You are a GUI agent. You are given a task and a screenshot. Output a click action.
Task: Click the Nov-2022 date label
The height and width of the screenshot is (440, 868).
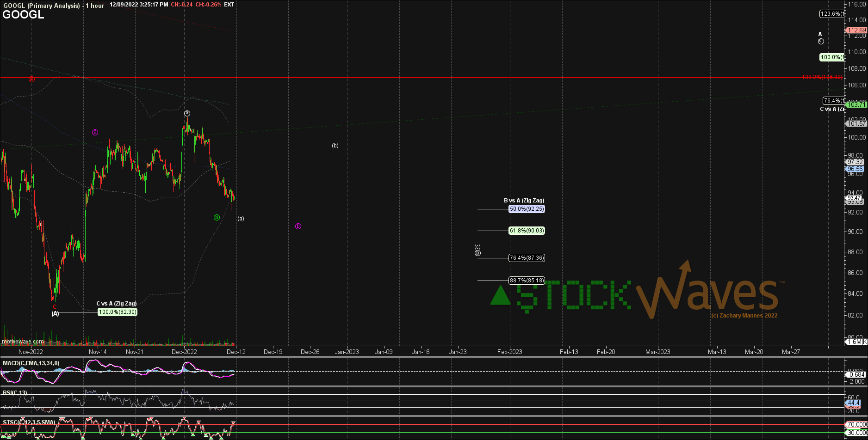coord(31,352)
